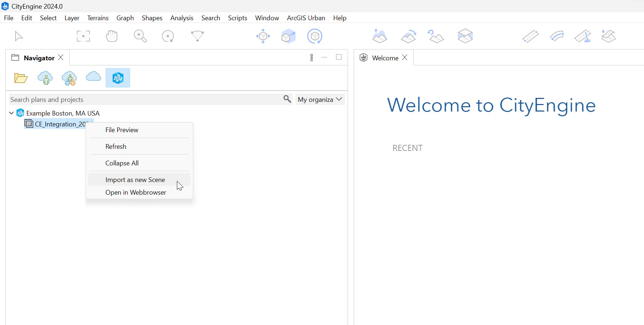
Task: Show my portal content cloud icon
Action: 45,78
